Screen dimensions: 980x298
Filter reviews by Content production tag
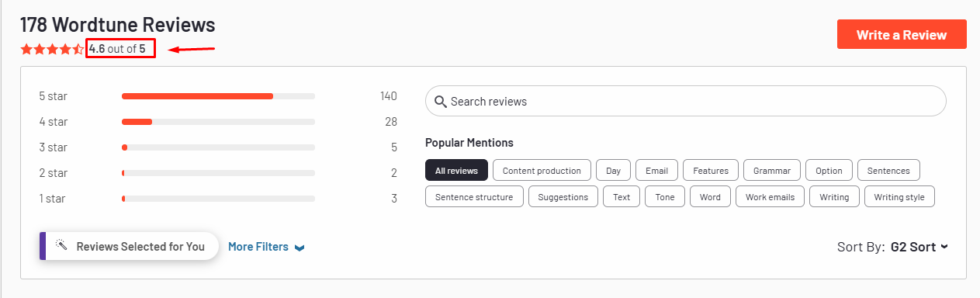[x=542, y=170]
